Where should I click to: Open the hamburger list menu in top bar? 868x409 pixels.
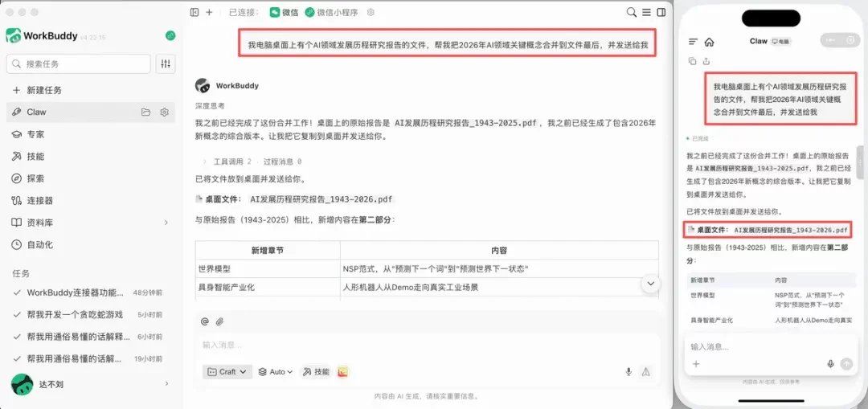(x=646, y=12)
